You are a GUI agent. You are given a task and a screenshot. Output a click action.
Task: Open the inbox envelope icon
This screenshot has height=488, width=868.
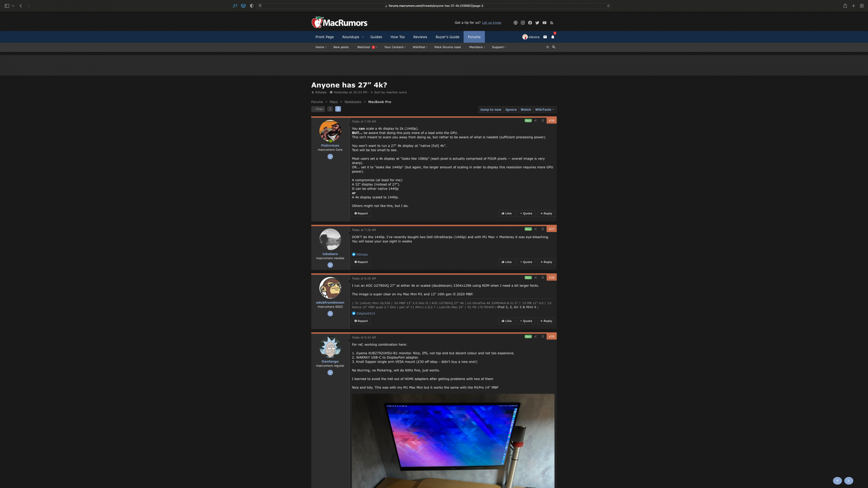(545, 37)
